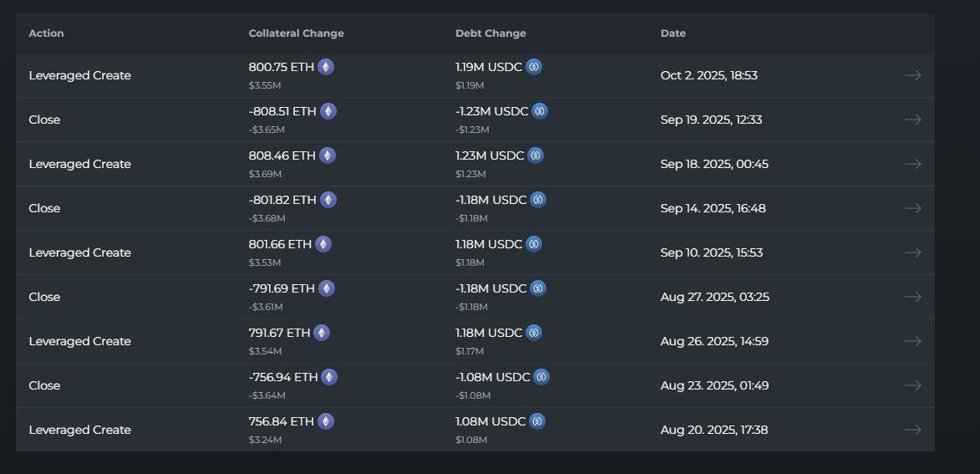Open arrow for Sep 14. 2025, 16:48 row

tap(912, 208)
